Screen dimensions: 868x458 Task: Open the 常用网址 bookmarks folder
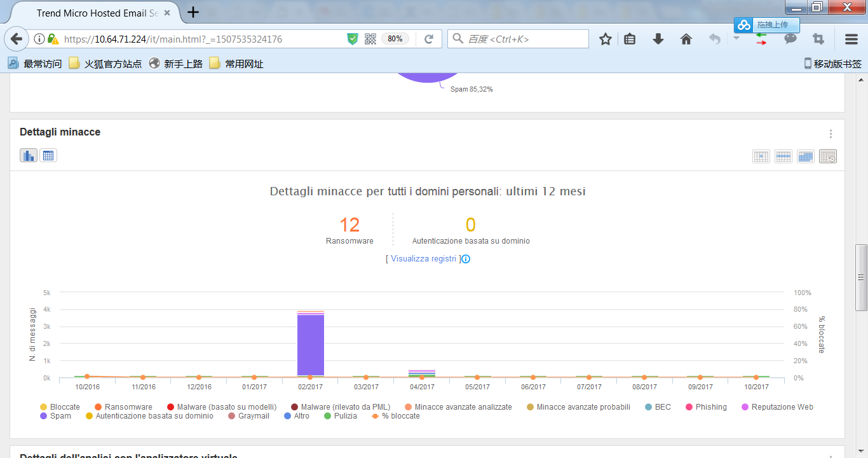coord(237,64)
